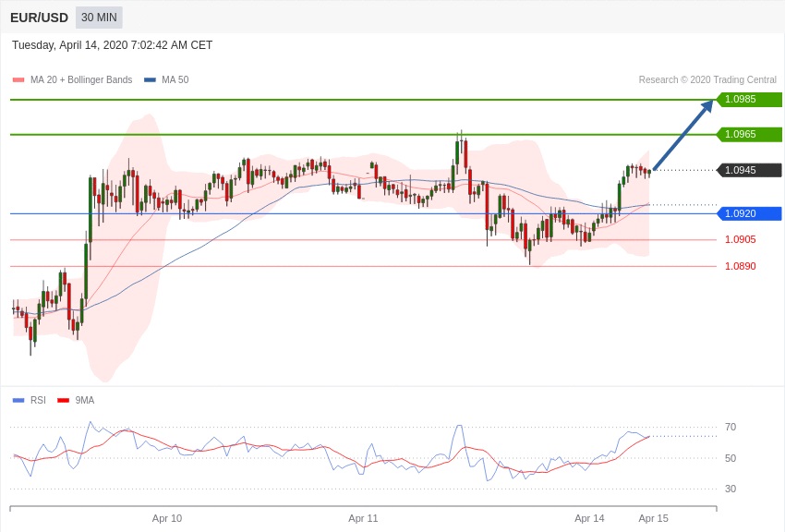Screen dimensions: 785x532
Task: Click the blue MA 50 legend swatch
Action: tap(150, 80)
